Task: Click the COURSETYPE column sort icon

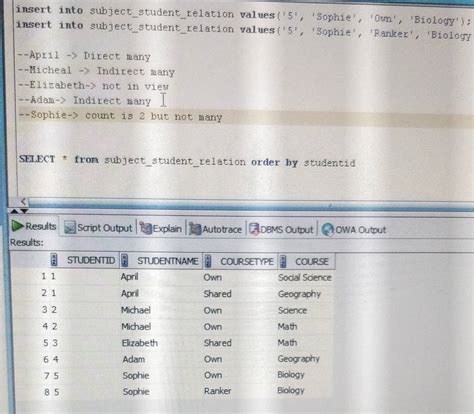Action: (208, 261)
